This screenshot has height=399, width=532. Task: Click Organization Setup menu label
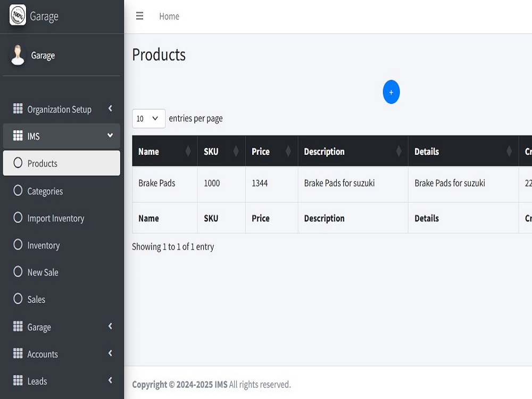point(60,110)
